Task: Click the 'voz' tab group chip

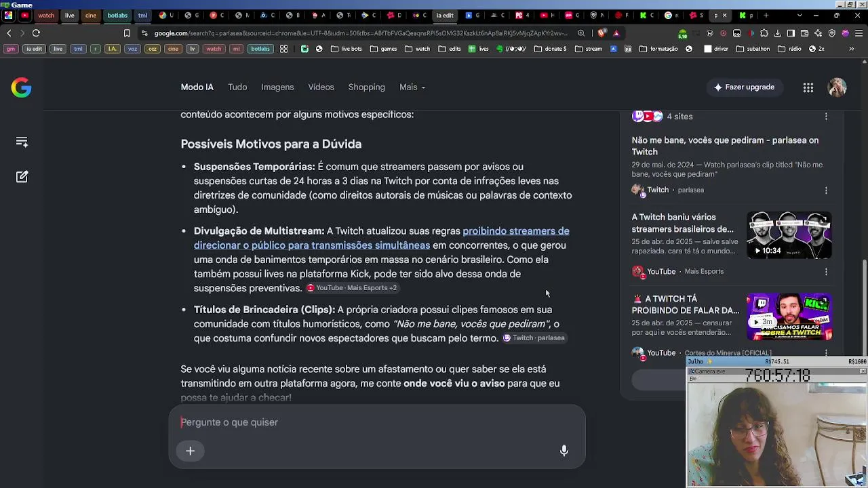Action: (x=132, y=49)
